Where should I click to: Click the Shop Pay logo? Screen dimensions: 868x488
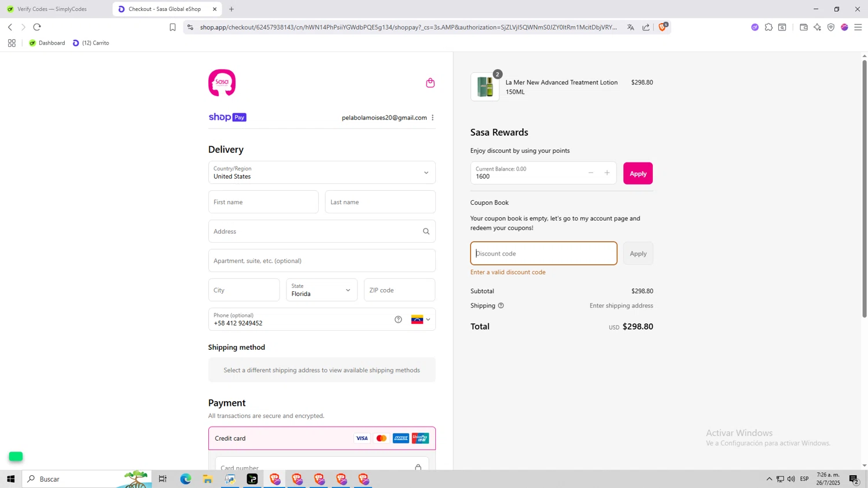click(x=227, y=117)
